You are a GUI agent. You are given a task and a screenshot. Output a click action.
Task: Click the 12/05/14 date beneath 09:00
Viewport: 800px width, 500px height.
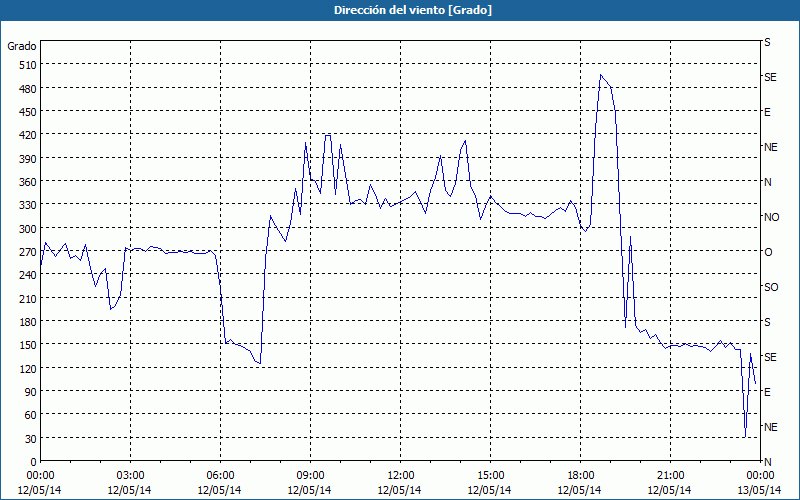(309, 490)
